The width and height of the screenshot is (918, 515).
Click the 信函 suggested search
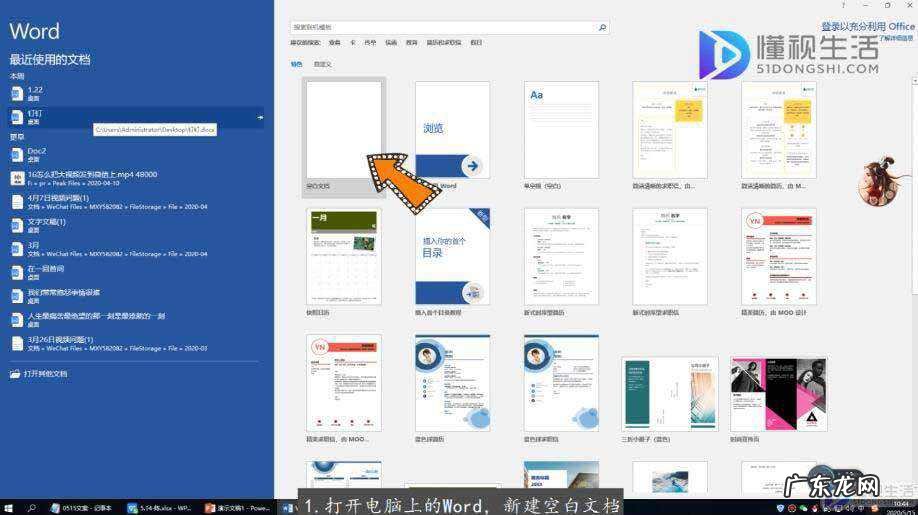pos(391,43)
